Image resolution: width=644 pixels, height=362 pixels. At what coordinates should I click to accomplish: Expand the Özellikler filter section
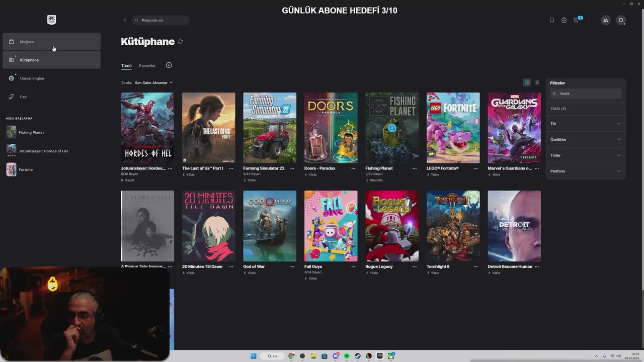586,139
